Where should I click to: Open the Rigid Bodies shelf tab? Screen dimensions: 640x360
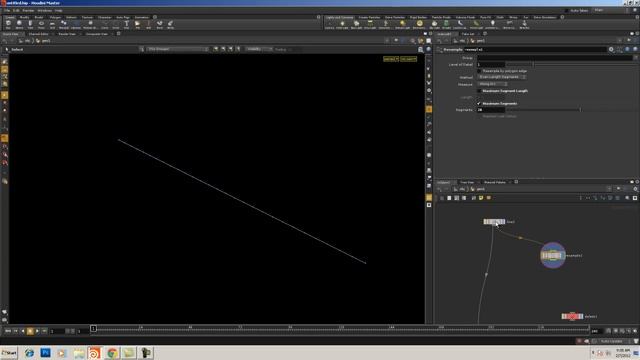tap(418, 17)
